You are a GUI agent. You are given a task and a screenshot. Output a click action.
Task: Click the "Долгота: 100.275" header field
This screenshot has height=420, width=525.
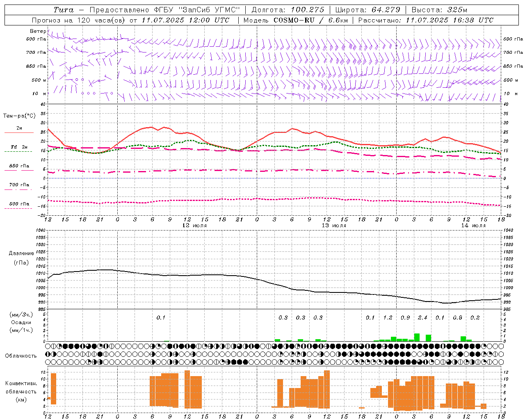[x=288, y=10]
